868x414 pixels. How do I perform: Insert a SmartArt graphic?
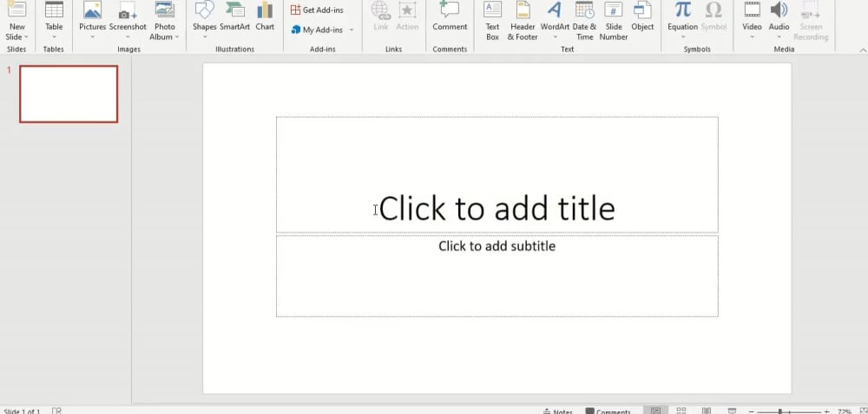(234, 16)
